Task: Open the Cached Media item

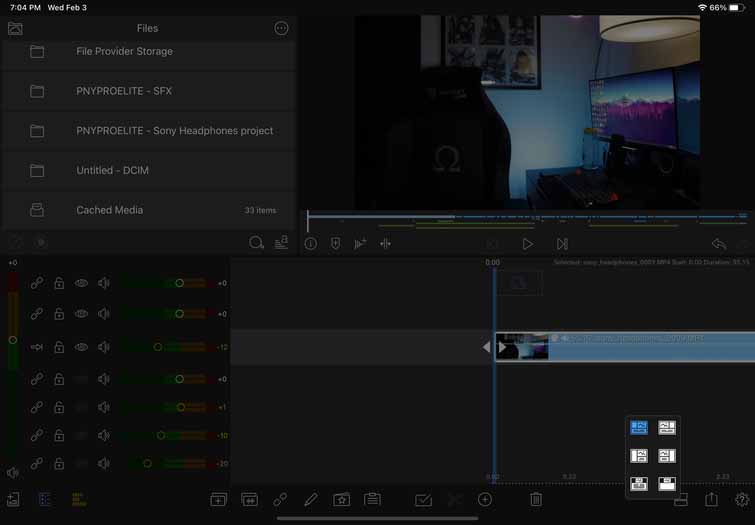Action: click(148, 210)
